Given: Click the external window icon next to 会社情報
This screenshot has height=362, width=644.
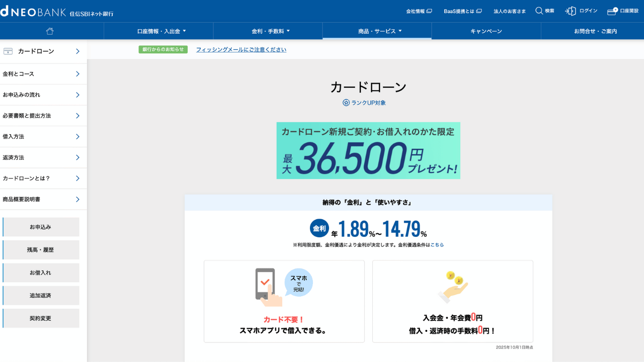Looking at the screenshot, I should (430, 10).
